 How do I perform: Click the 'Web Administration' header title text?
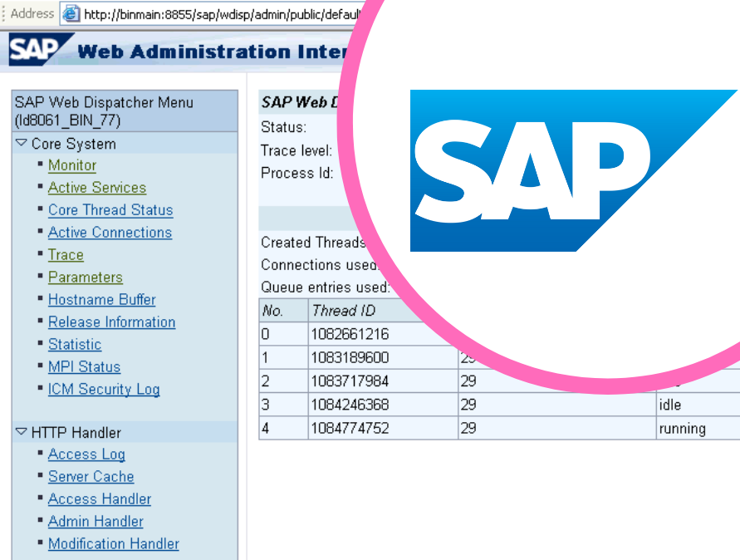tap(184, 52)
